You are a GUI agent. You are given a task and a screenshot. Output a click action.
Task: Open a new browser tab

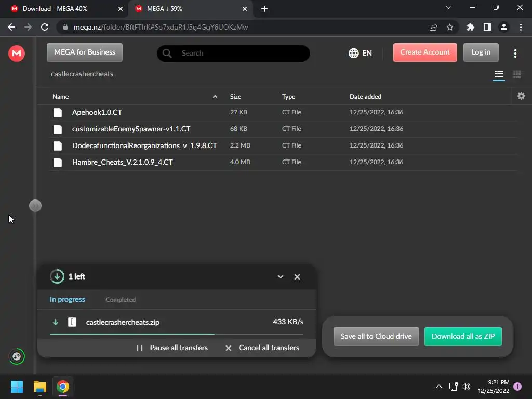264,9
